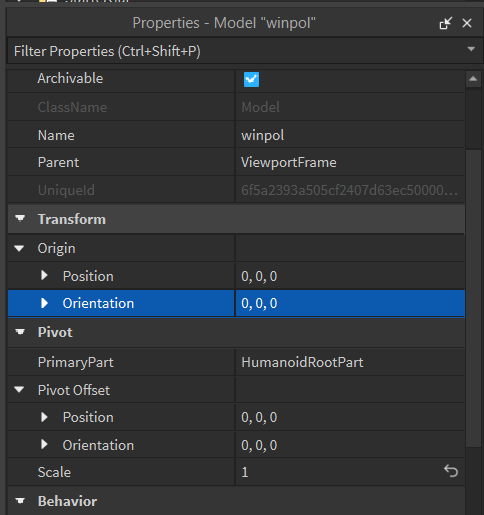
Task: Click the greyed ClassName value Model
Action: tap(260, 107)
